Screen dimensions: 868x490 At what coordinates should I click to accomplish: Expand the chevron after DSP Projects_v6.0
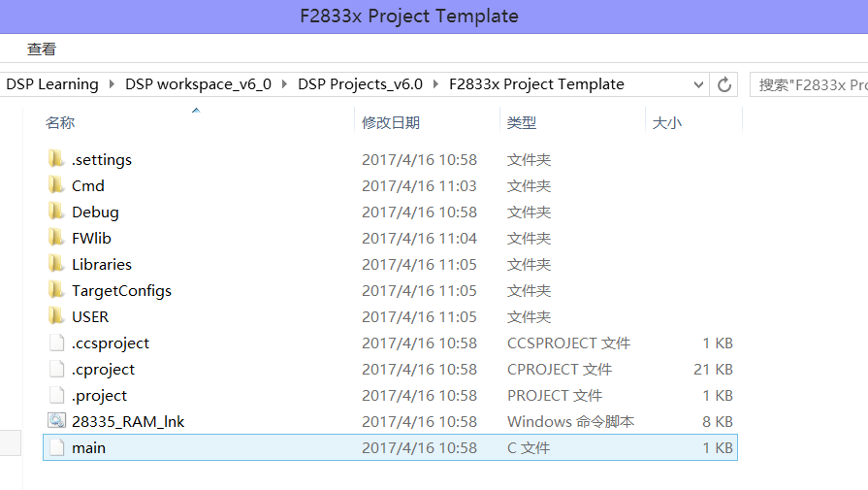click(x=436, y=84)
